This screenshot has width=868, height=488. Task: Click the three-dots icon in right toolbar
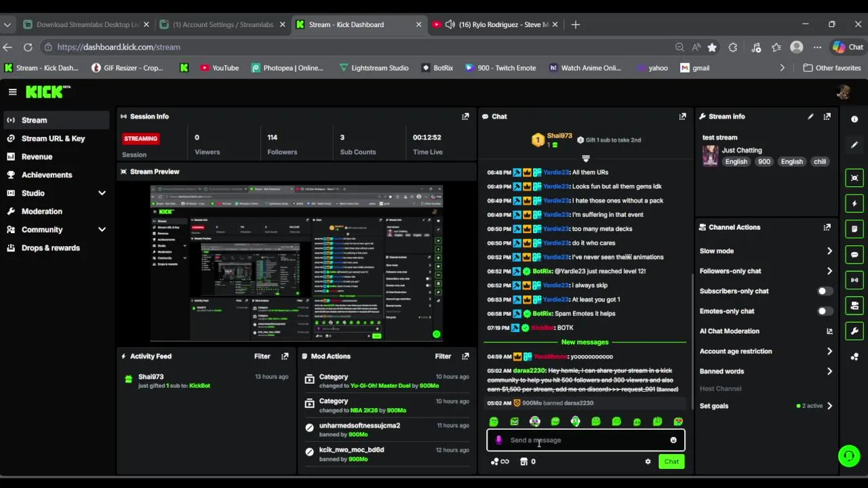854,357
